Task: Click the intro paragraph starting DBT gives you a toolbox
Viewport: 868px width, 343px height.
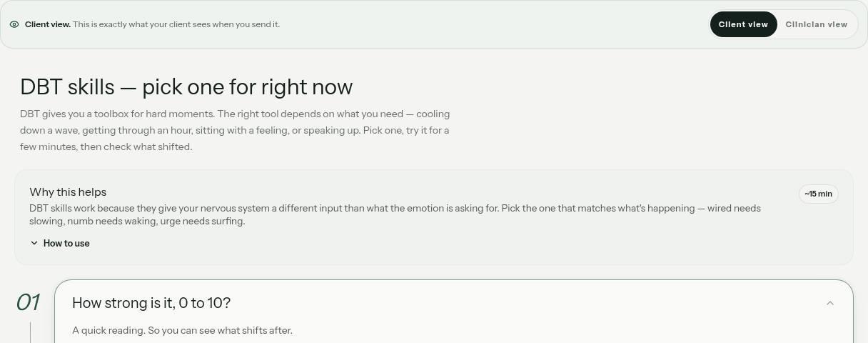Action: point(235,130)
